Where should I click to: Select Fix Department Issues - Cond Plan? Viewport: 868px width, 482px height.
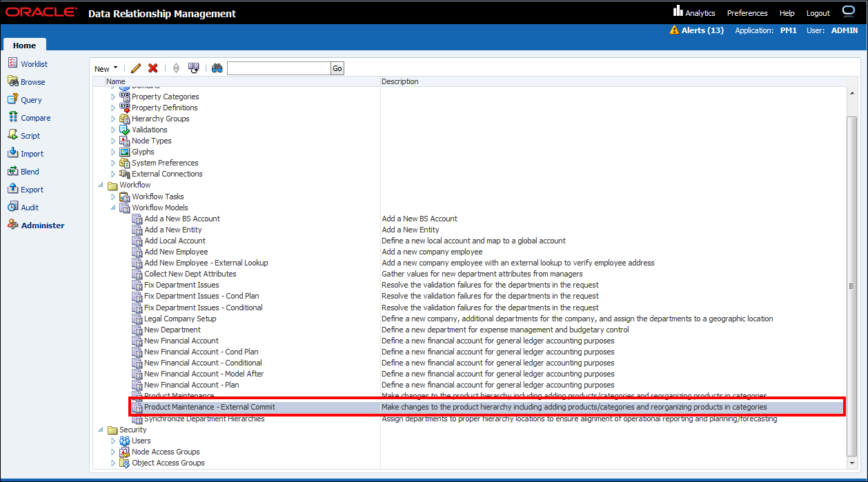pyautogui.click(x=201, y=296)
